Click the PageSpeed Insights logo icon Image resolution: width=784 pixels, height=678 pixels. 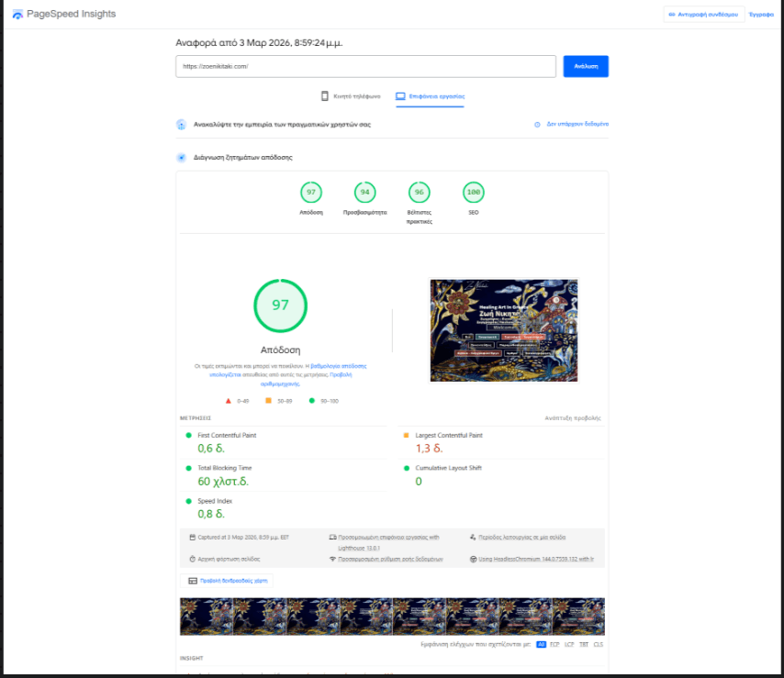pos(17,15)
